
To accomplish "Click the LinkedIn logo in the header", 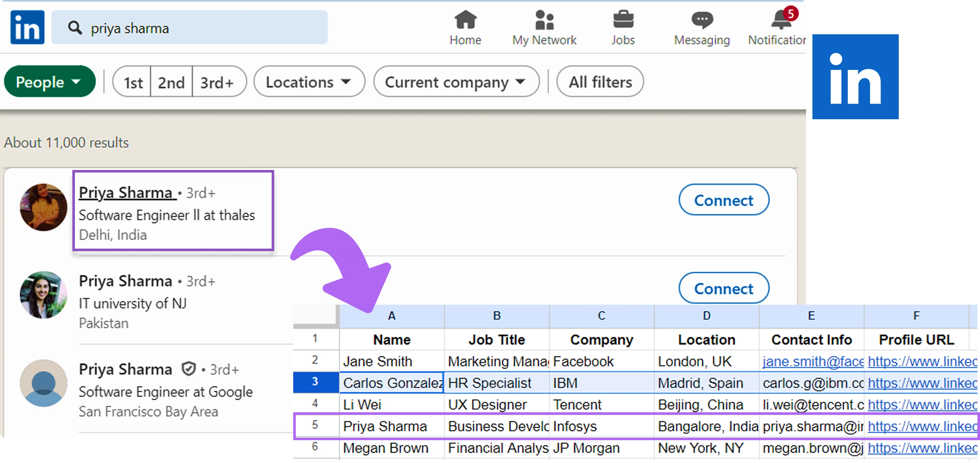I will [27, 27].
